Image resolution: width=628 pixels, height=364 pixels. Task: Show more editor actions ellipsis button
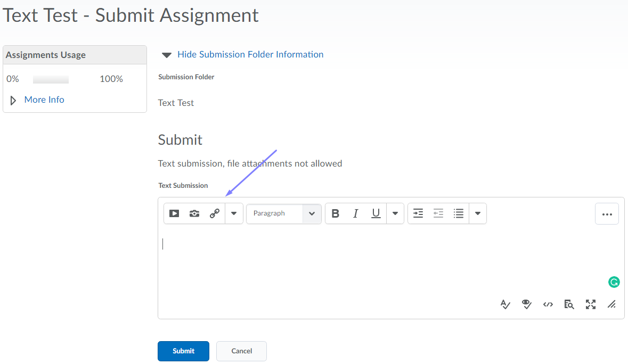[607, 214]
